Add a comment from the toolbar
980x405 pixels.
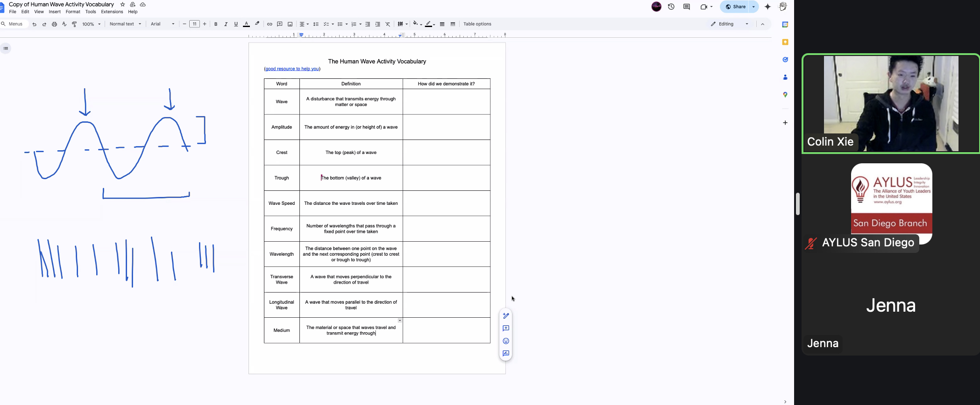280,24
